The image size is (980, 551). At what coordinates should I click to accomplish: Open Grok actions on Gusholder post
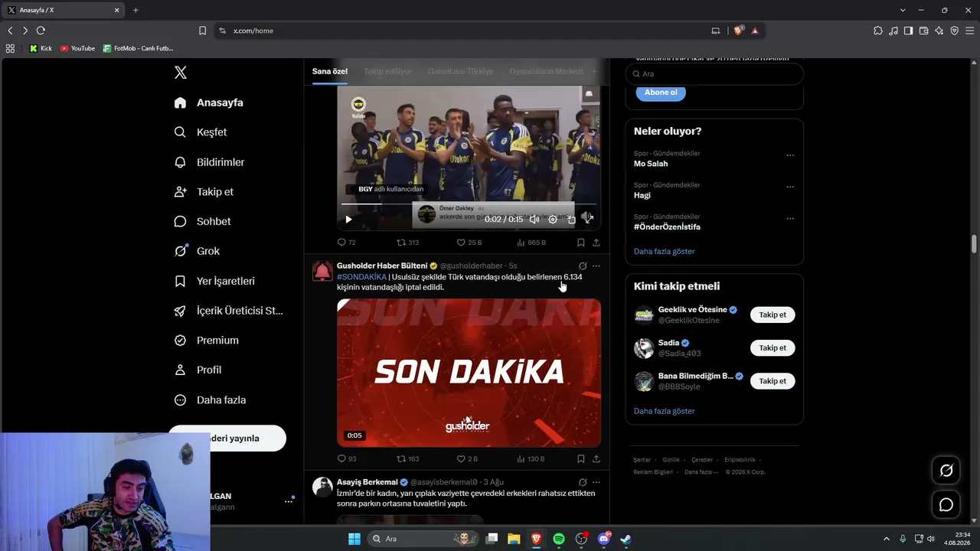point(583,266)
